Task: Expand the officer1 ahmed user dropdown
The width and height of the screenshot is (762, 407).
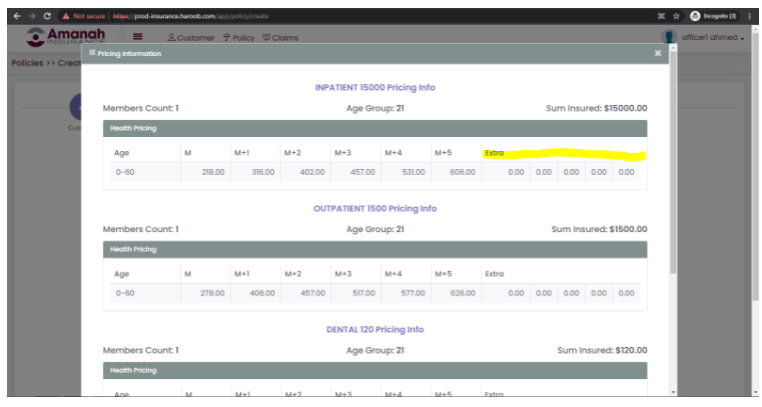Action: tap(713, 37)
